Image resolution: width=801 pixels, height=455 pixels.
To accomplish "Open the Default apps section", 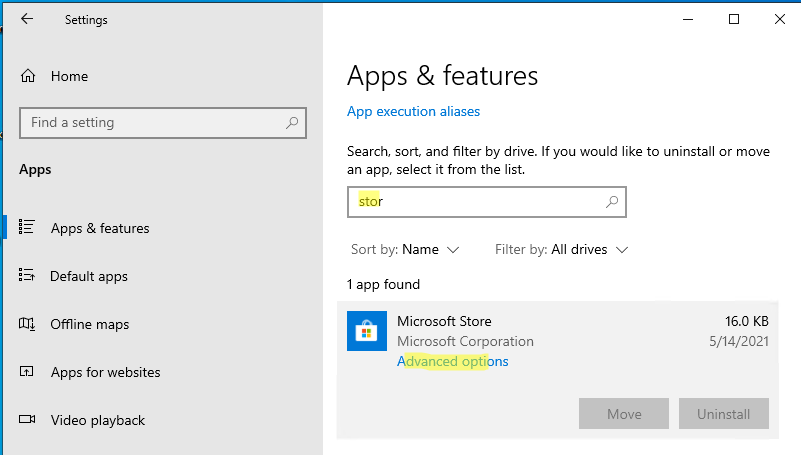I will point(89,276).
